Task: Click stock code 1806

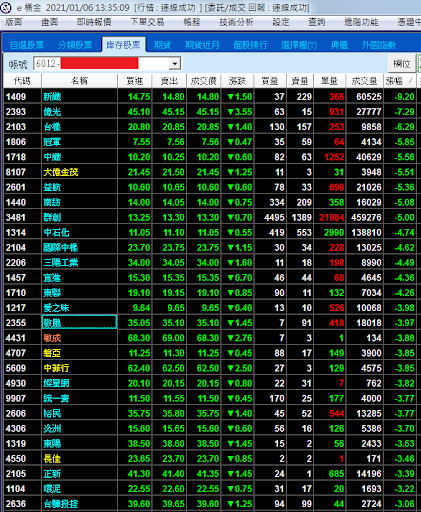Action: 16,142
